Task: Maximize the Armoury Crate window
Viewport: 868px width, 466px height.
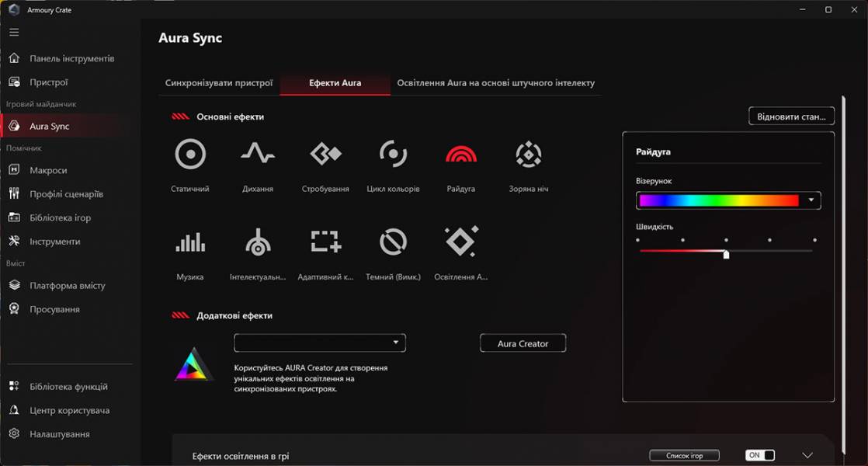Action: tap(828, 9)
